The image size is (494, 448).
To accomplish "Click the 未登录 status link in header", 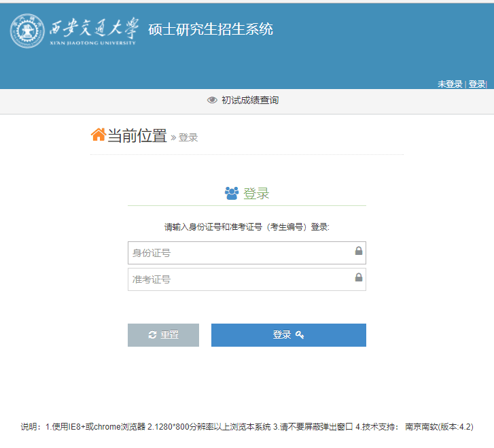I will 449,84.
